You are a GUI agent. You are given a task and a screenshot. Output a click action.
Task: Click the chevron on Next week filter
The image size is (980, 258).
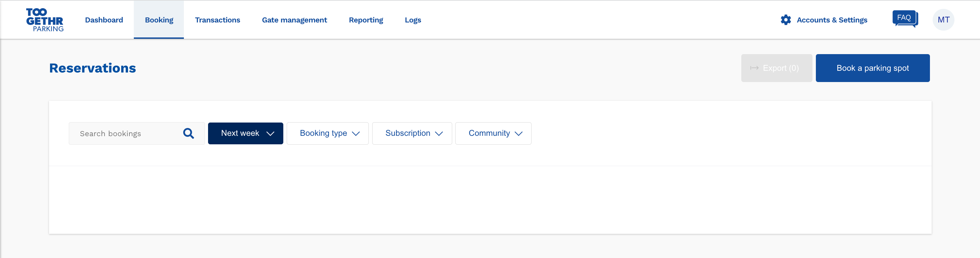[270, 133]
